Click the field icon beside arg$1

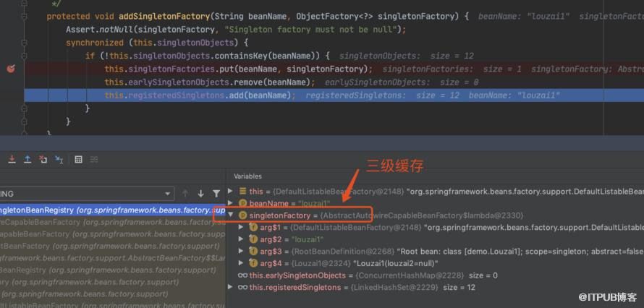click(253, 227)
